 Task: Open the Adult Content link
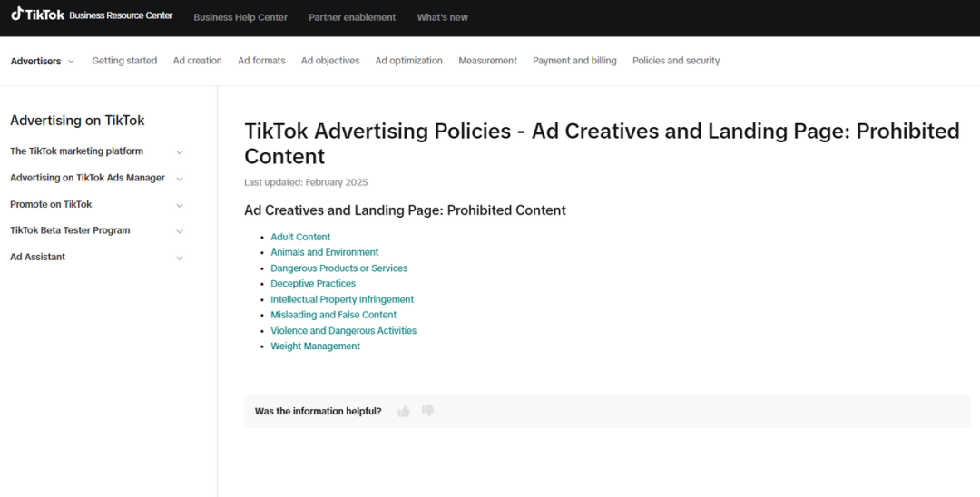point(300,237)
